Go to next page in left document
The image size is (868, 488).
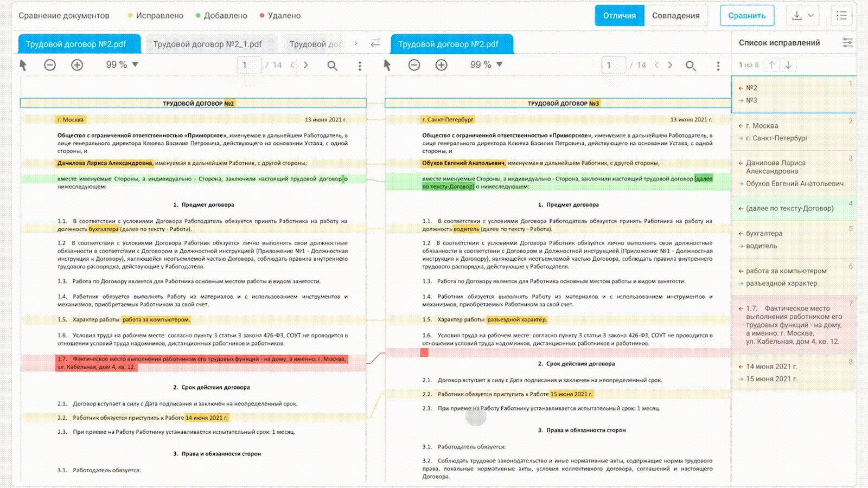(306, 65)
